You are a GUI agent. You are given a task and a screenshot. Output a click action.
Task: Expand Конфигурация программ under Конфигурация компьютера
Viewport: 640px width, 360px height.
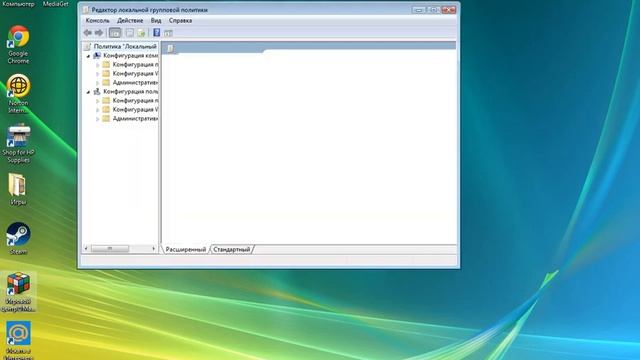[98, 65]
